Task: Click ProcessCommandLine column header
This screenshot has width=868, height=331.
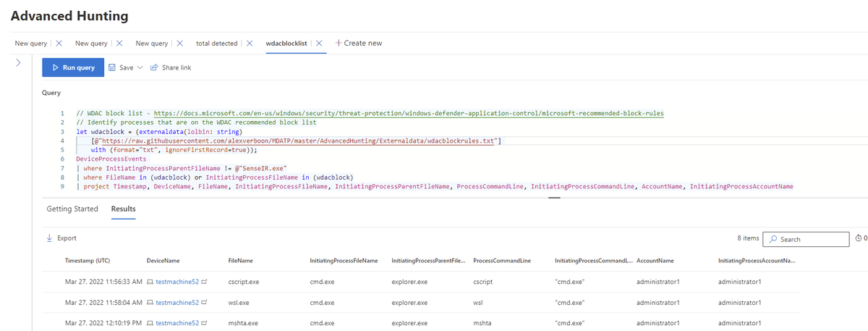Action: point(502,261)
